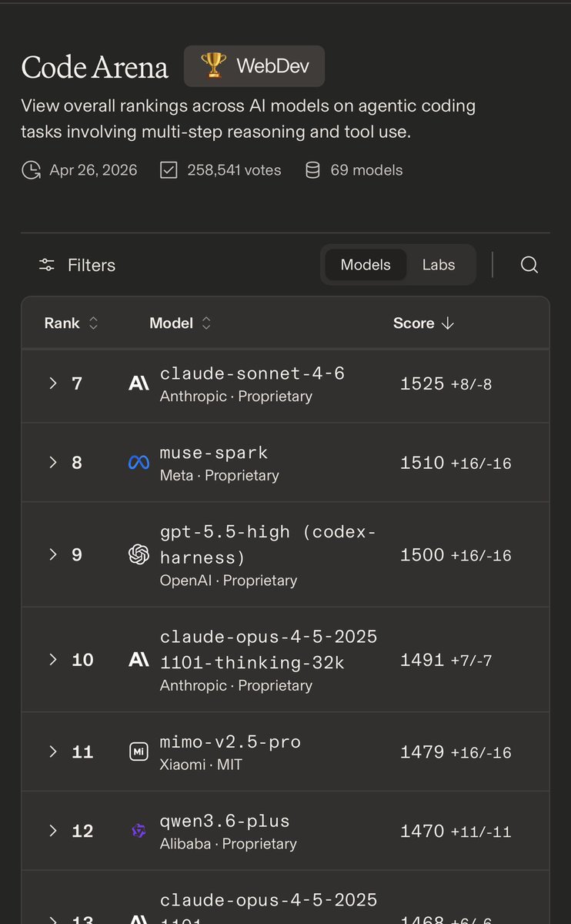Select model name muse-spark
This screenshot has height=924, width=571.
click(x=214, y=453)
